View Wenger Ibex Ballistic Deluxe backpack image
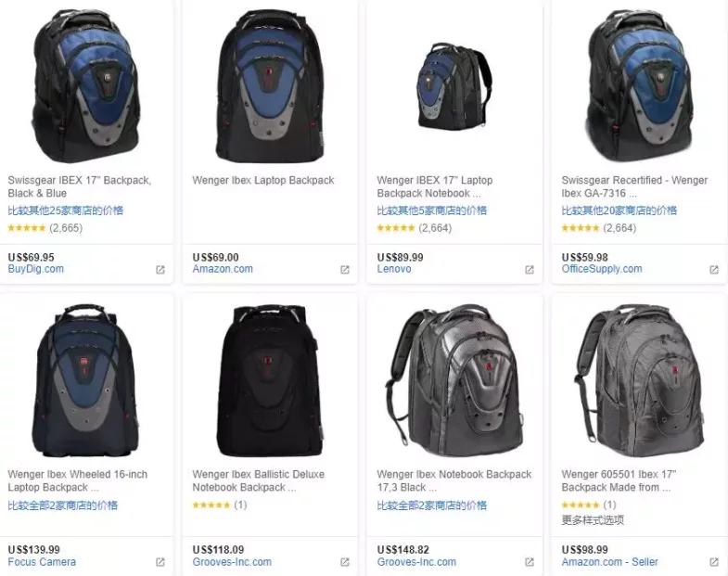The height and width of the screenshot is (576, 728). click(x=271, y=381)
